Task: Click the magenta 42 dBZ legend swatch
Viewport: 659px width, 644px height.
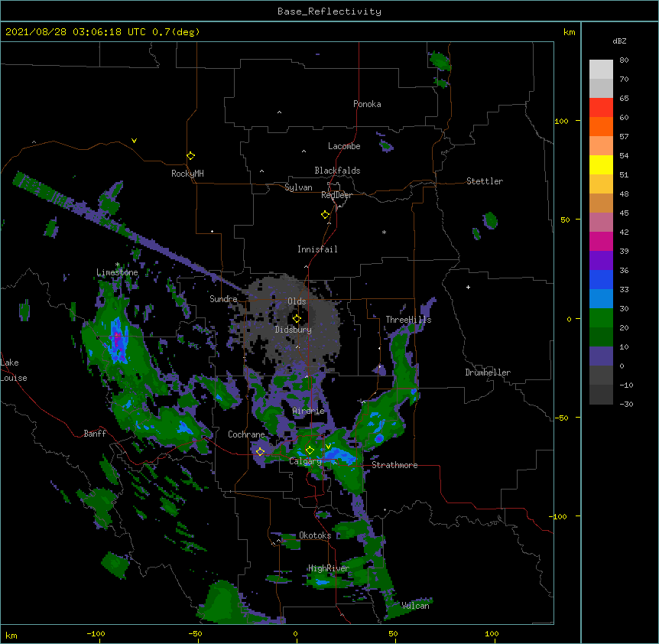Action: tap(601, 241)
